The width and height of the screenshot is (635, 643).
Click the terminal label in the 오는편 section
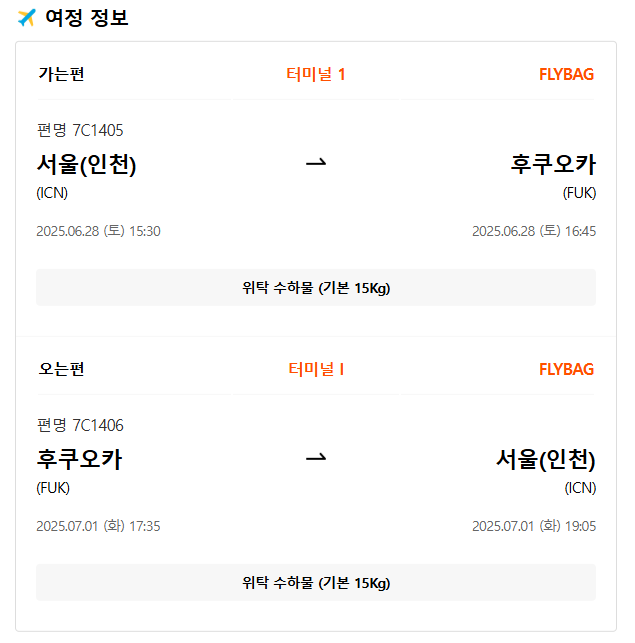(x=315, y=369)
